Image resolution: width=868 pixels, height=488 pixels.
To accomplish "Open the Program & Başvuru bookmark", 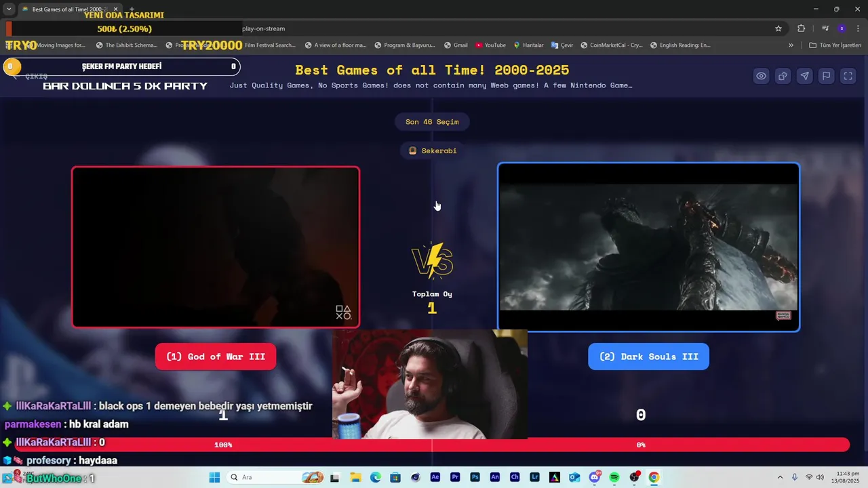I will click(405, 45).
